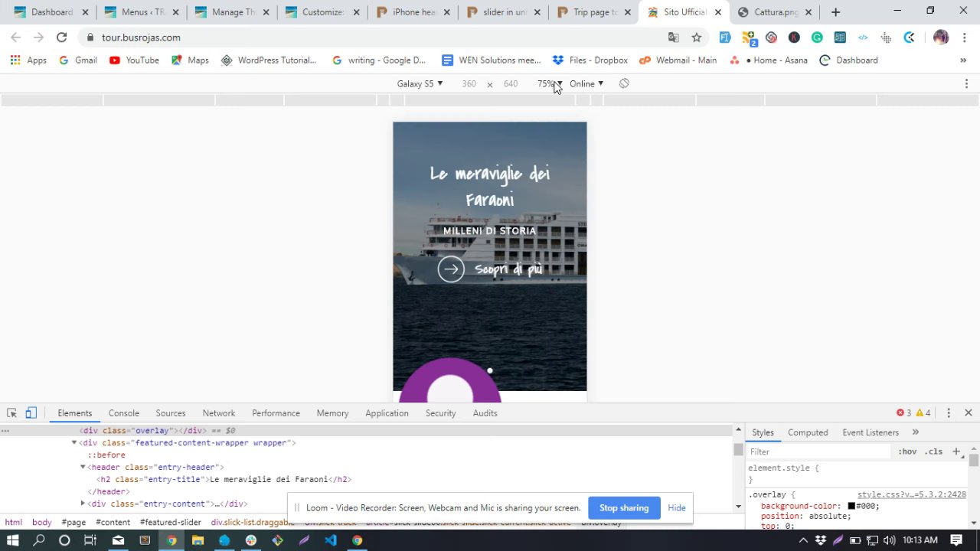Image resolution: width=980 pixels, height=551 pixels.
Task: Open the Computed styles tab
Action: coord(808,432)
